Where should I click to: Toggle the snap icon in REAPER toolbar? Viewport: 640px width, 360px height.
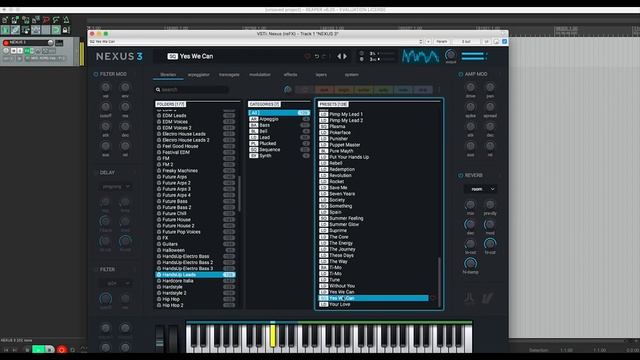[x=56, y=30]
